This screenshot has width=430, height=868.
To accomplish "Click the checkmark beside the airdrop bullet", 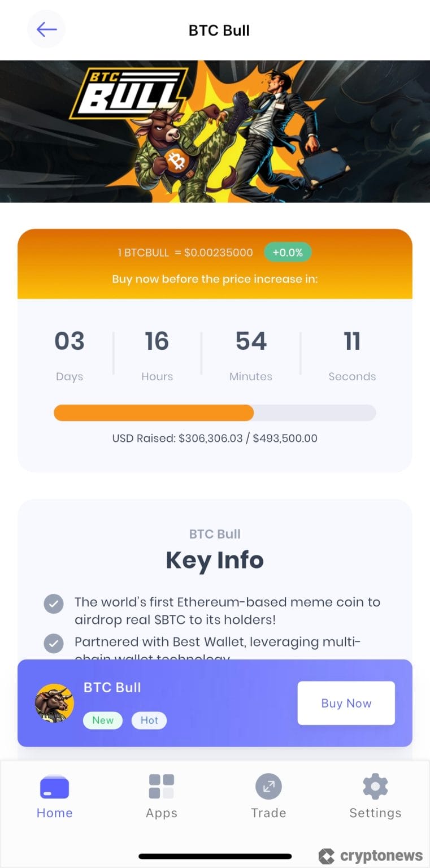I will 53,604.
